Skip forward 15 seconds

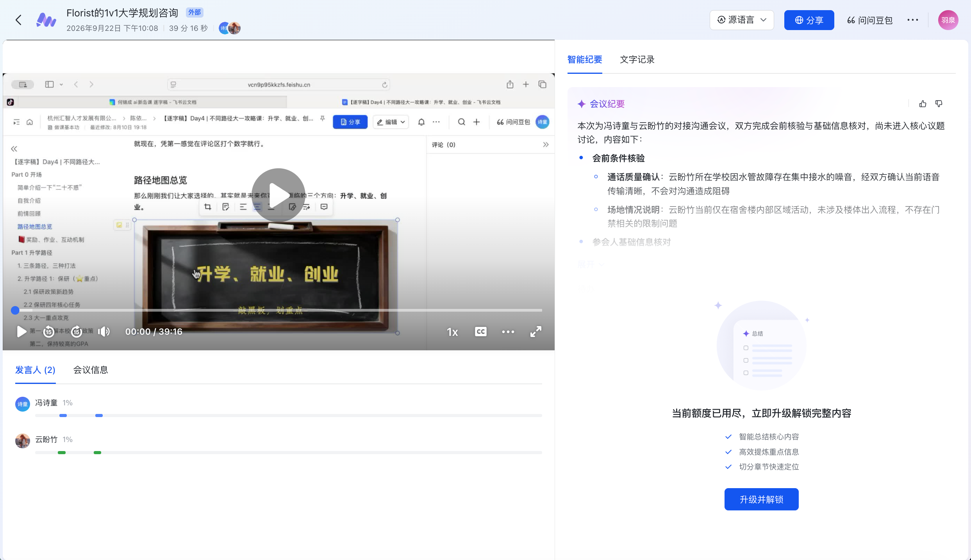(77, 332)
